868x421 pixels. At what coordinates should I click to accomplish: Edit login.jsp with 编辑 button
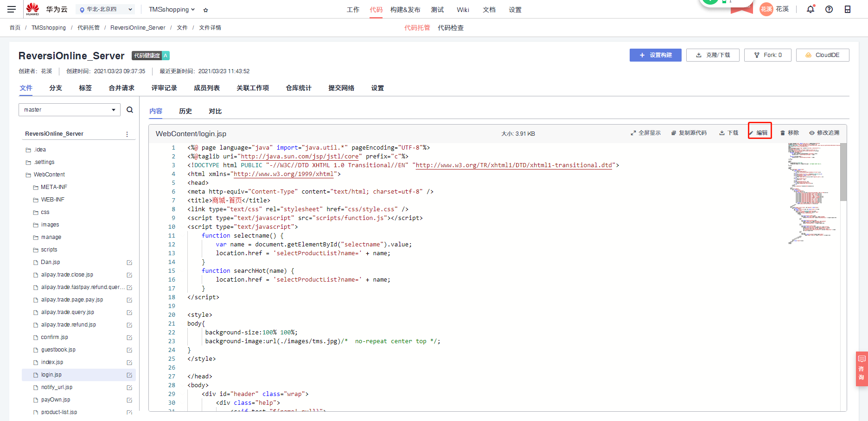click(759, 133)
